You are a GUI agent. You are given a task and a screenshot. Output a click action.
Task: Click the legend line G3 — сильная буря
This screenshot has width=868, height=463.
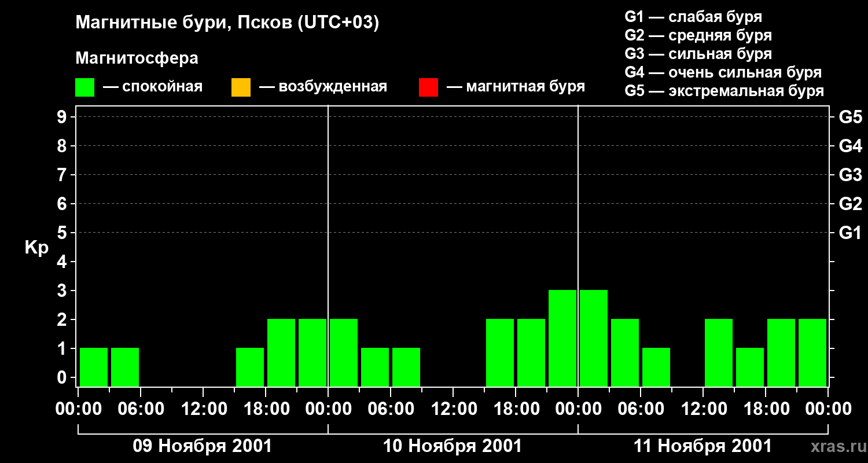point(698,54)
